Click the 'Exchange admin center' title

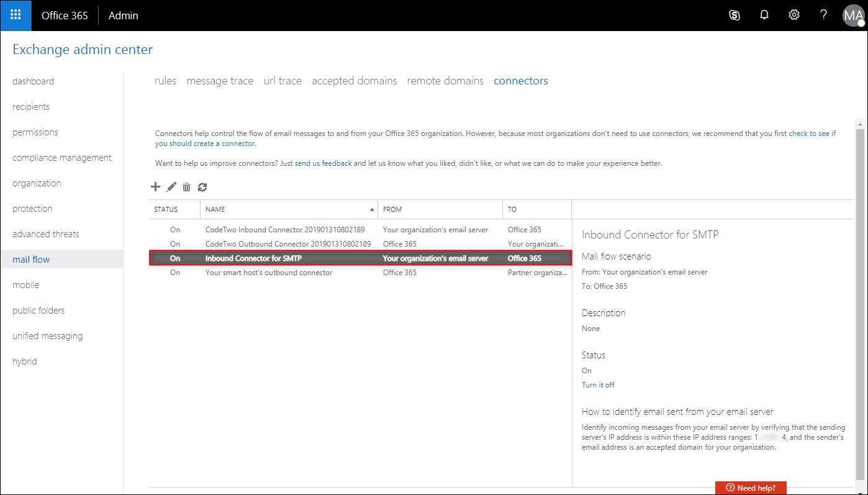[83, 49]
